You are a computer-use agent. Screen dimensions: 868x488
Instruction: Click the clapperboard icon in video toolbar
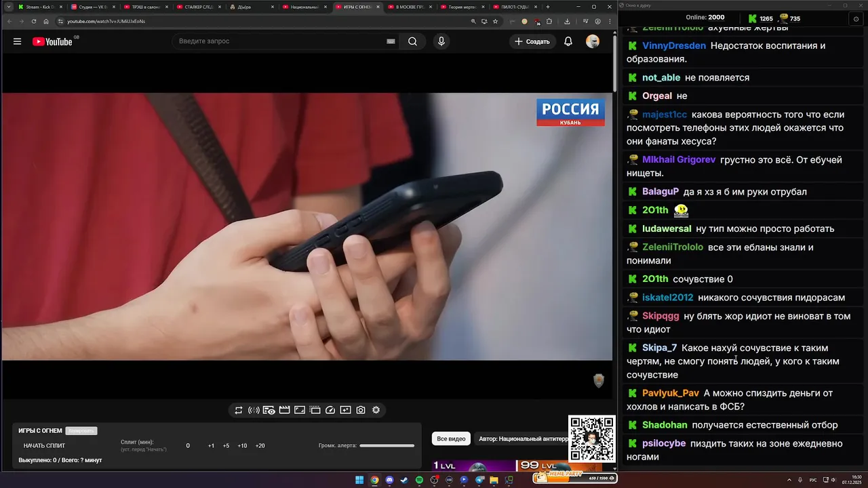coord(284,410)
